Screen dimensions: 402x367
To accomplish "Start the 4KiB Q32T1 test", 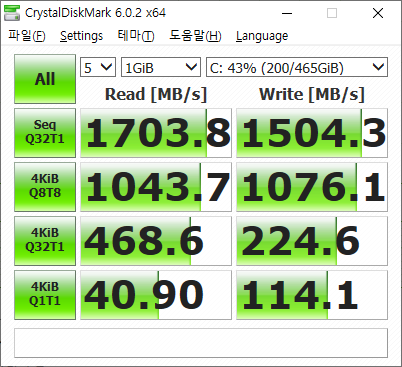I will [x=45, y=241].
